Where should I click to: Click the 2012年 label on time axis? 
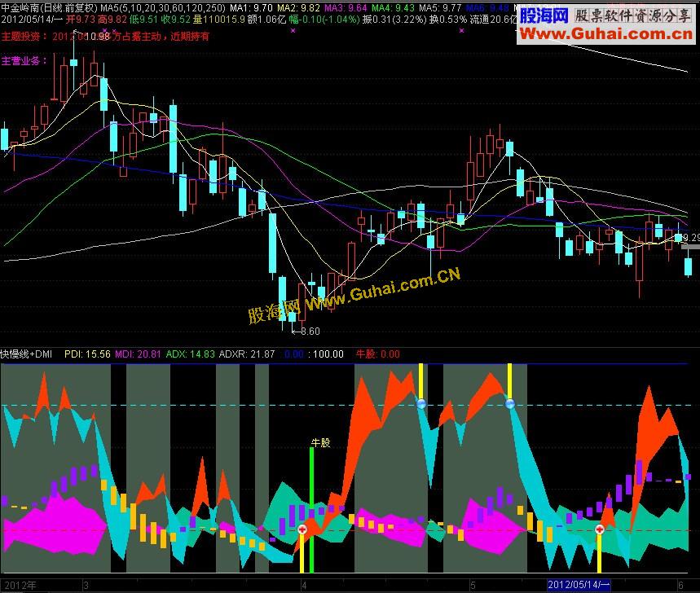(x=20, y=586)
